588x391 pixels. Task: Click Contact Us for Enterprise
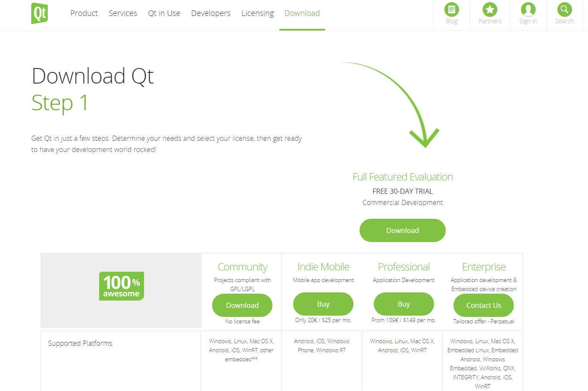tap(484, 305)
